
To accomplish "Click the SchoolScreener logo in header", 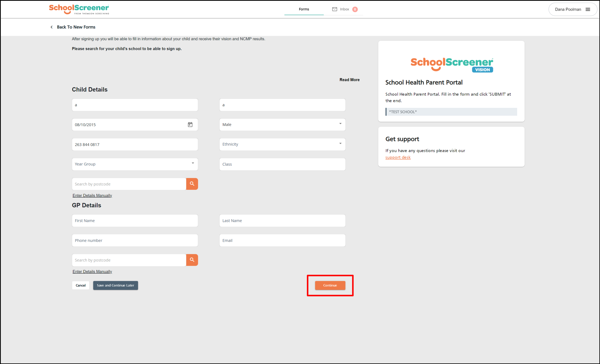I will (x=79, y=9).
